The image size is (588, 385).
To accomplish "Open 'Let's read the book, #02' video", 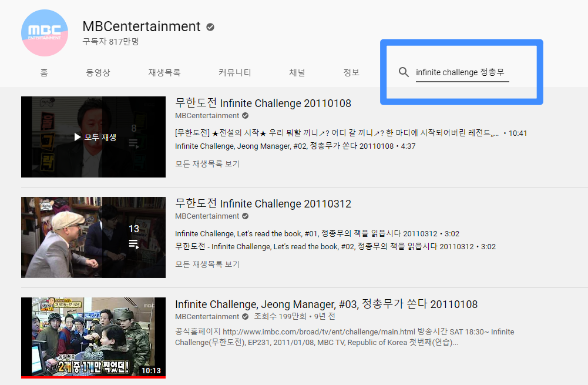I will click(335, 246).
